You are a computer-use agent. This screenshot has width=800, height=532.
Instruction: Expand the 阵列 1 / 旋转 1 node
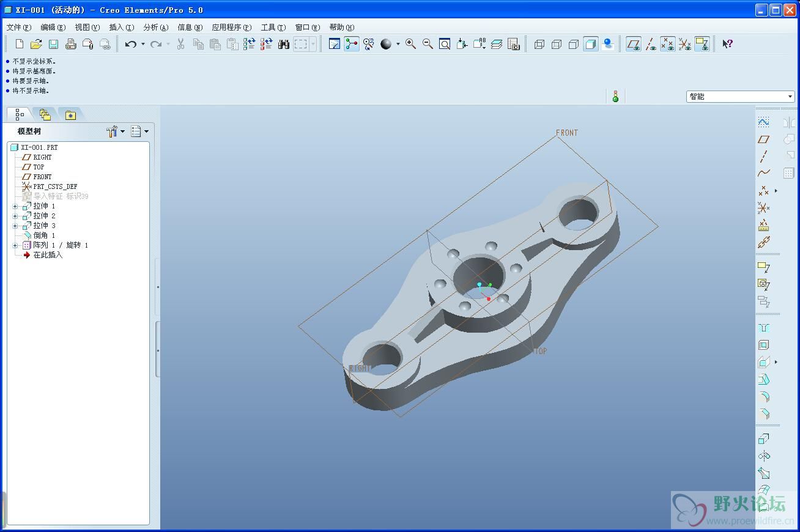(15, 246)
